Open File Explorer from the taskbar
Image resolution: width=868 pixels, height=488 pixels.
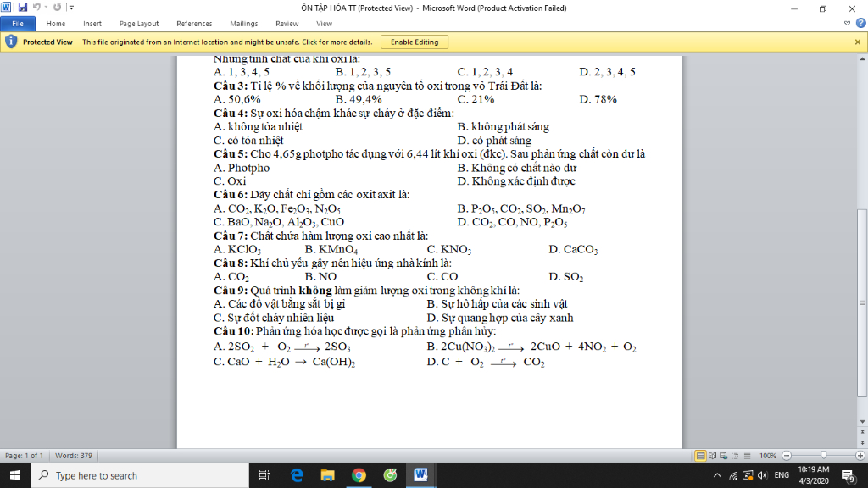coord(328,475)
